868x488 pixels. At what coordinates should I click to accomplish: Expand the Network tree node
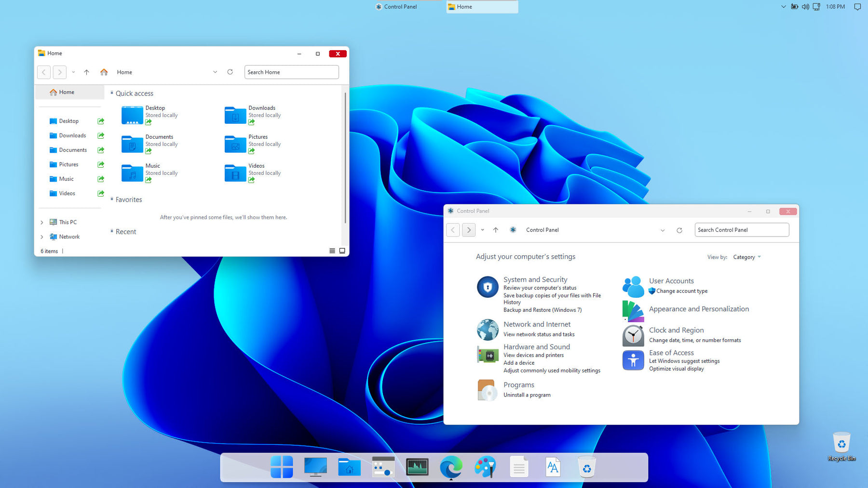click(42, 237)
